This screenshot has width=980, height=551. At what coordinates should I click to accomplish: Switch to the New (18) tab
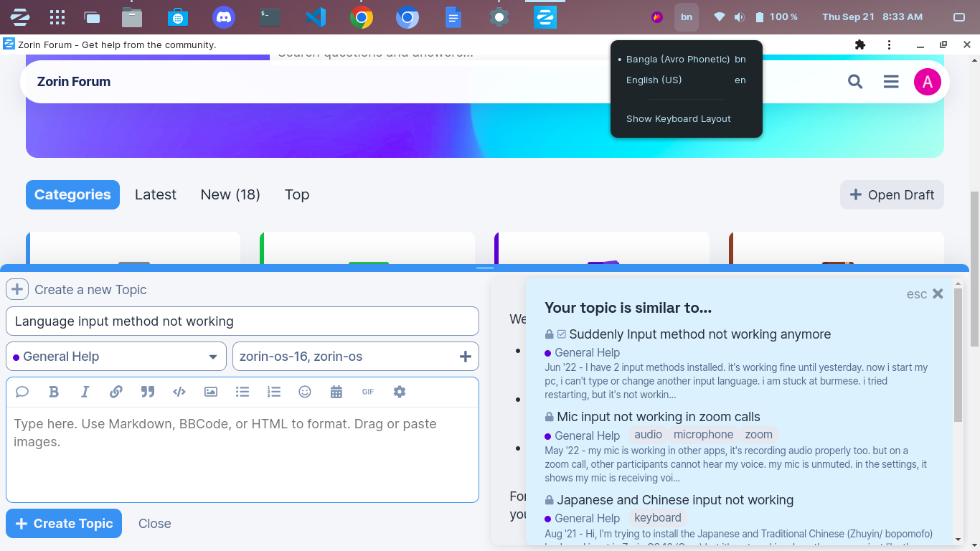(230, 194)
